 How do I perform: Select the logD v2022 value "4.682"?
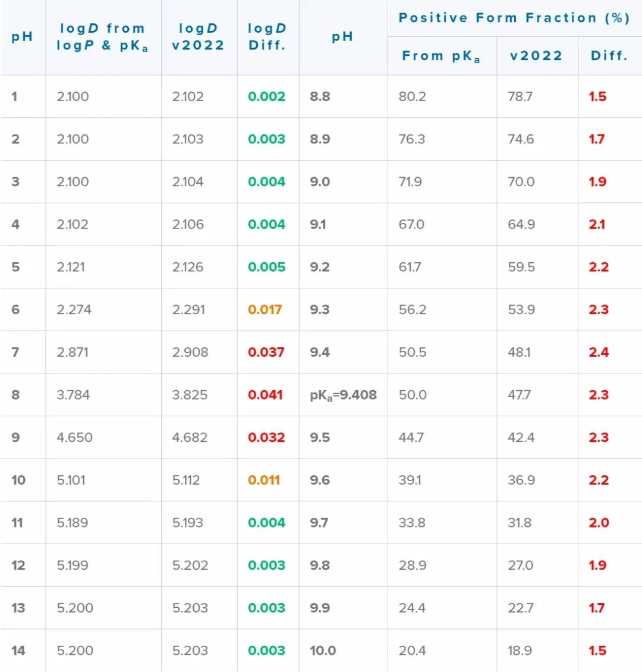pos(190,438)
